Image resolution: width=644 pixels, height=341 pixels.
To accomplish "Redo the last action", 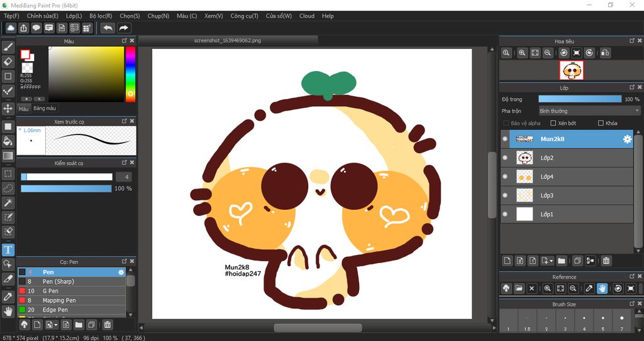I will (x=123, y=28).
